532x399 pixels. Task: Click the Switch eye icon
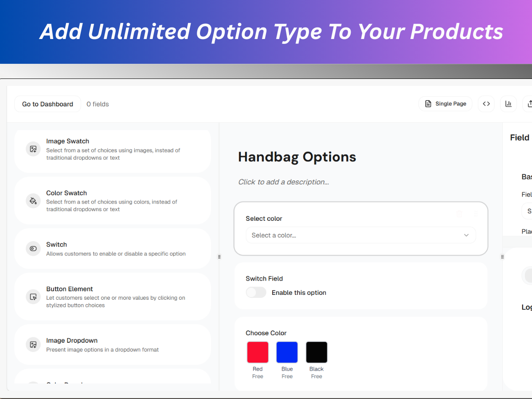[x=33, y=249]
